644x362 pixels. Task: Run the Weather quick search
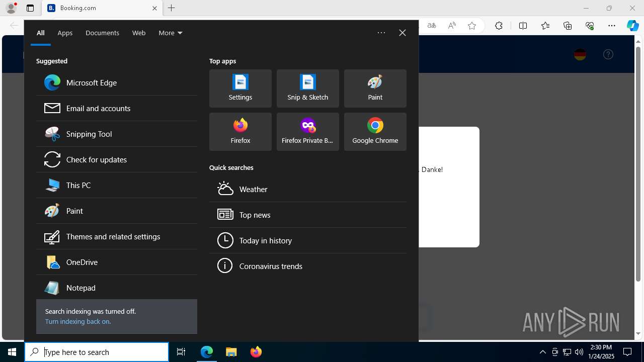pos(308,189)
